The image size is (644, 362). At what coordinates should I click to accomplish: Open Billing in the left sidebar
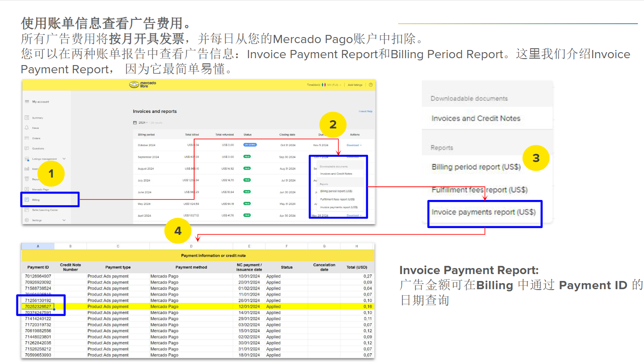(36, 200)
